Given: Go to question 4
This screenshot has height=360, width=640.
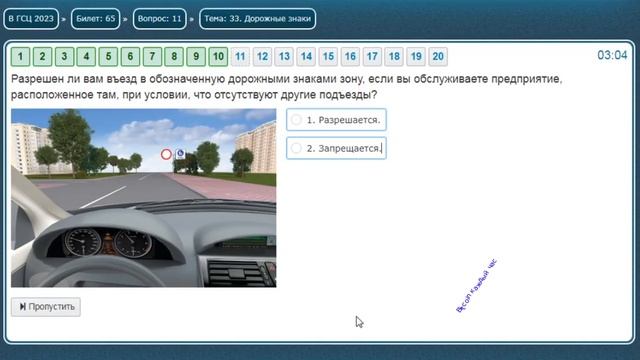Looking at the screenshot, I should [86, 56].
